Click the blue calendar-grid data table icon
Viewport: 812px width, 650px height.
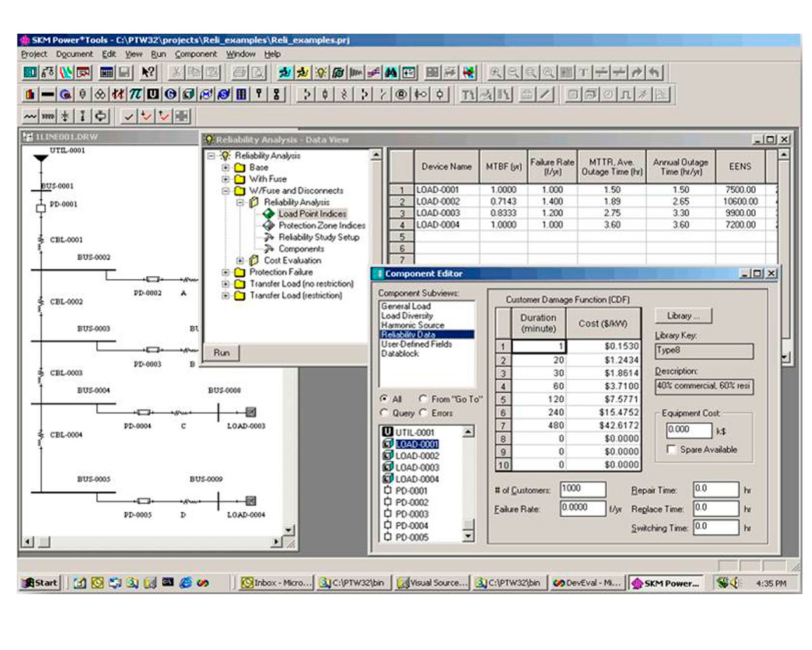[107, 72]
